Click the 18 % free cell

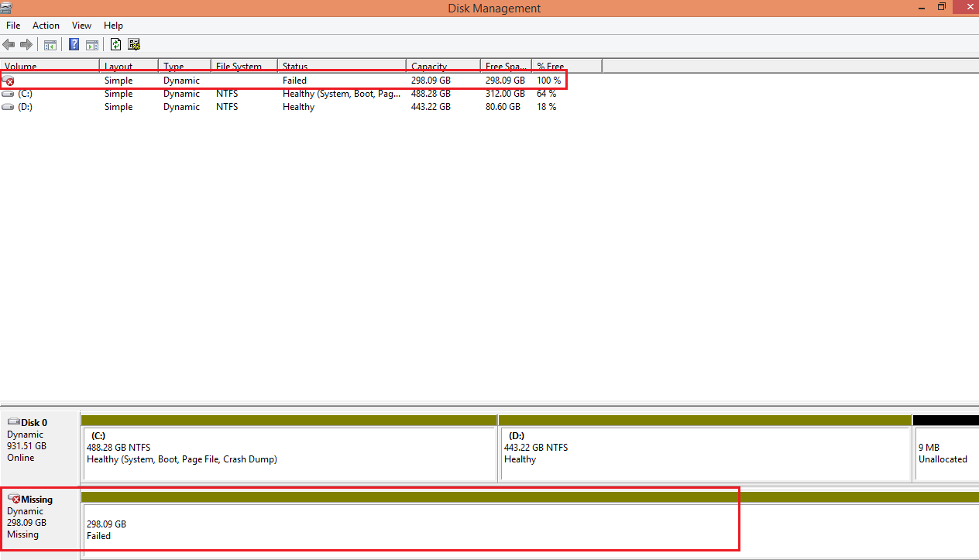click(x=546, y=107)
